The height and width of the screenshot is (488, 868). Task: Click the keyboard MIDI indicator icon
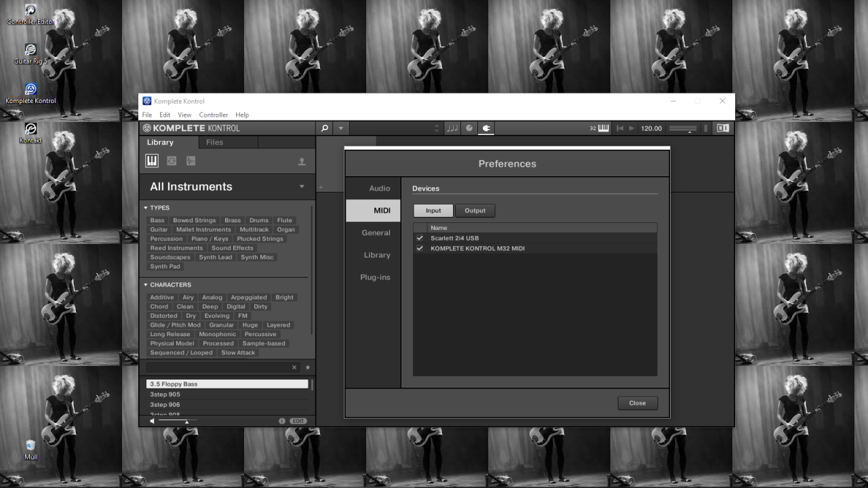[x=604, y=128]
